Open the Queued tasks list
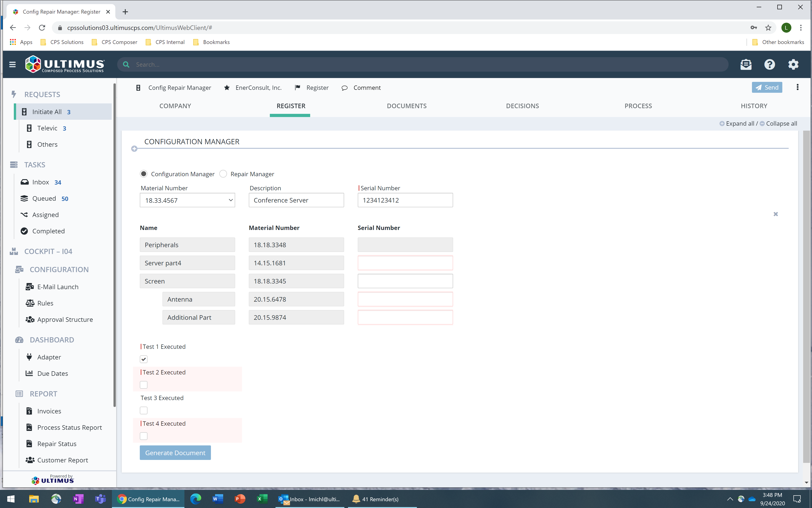This screenshot has width=812, height=508. [44, 198]
